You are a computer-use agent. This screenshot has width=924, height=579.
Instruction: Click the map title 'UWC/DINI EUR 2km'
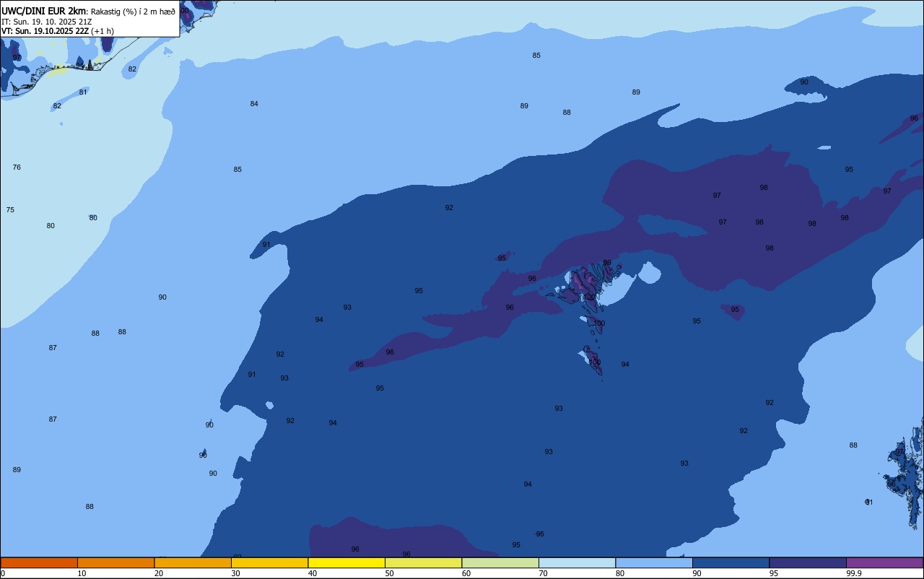(x=44, y=11)
